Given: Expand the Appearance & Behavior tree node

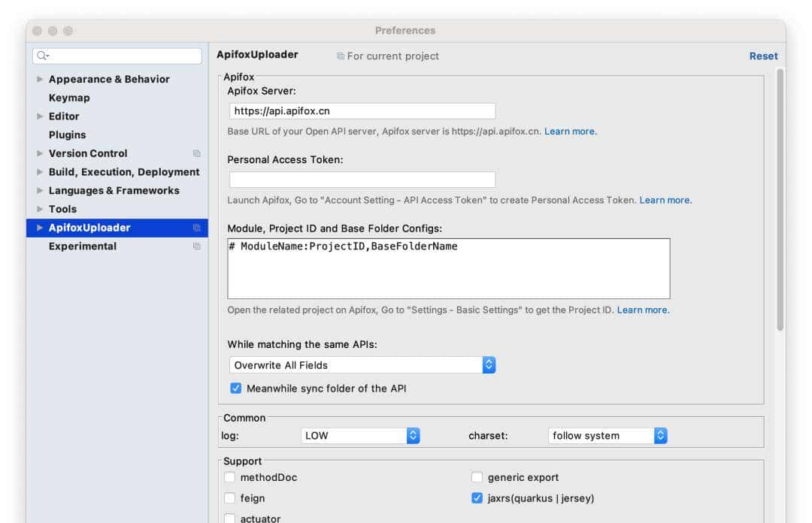Looking at the screenshot, I should pos(40,79).
